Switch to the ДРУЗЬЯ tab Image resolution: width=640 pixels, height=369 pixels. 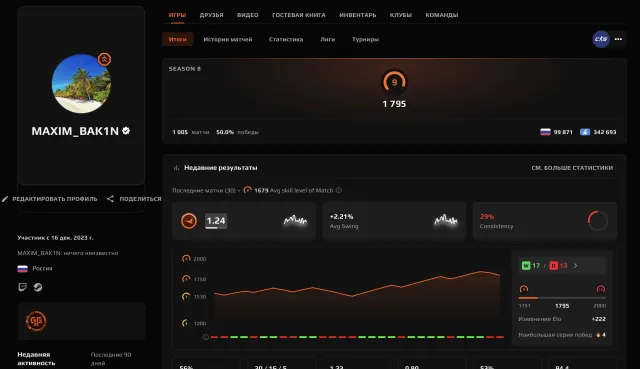click(x=211, y=15)
